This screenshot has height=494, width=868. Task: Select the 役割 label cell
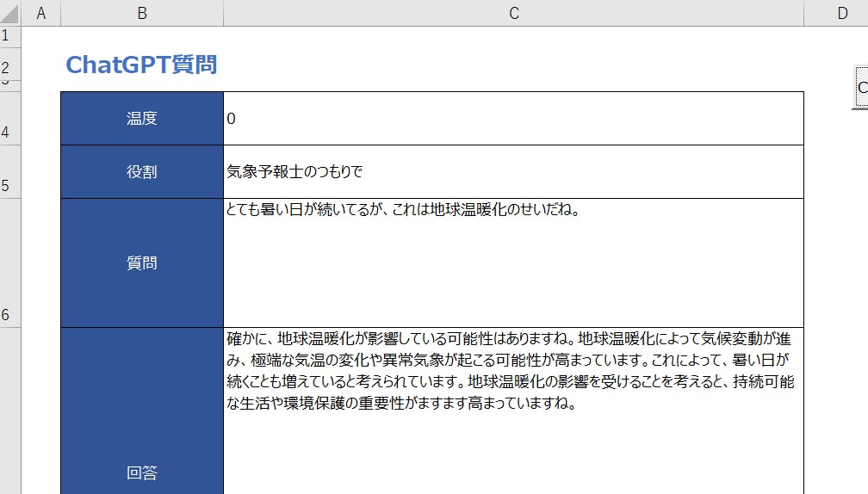coord(142,172)
